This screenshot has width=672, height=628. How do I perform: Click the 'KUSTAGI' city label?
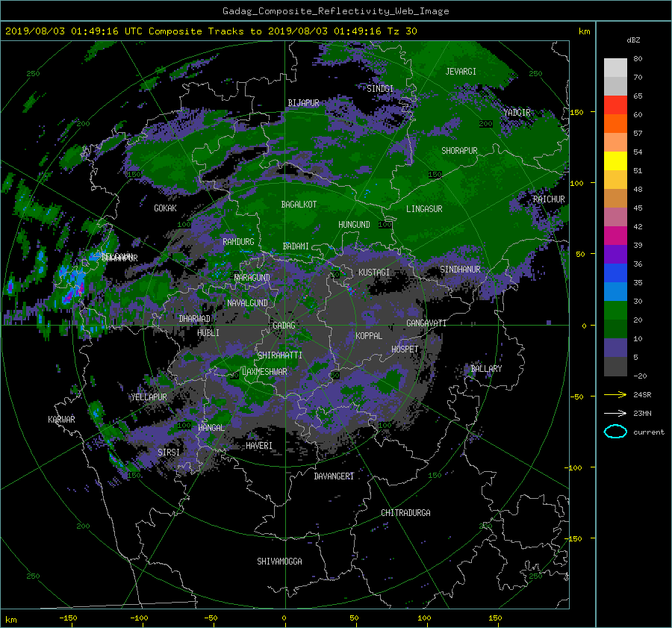coord(374,273)
